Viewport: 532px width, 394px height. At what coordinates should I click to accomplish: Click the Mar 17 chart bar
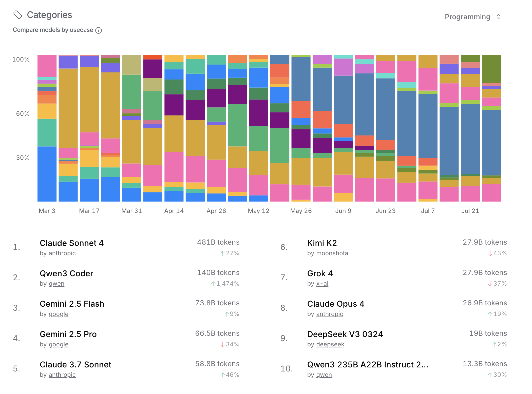pos(89,128)
